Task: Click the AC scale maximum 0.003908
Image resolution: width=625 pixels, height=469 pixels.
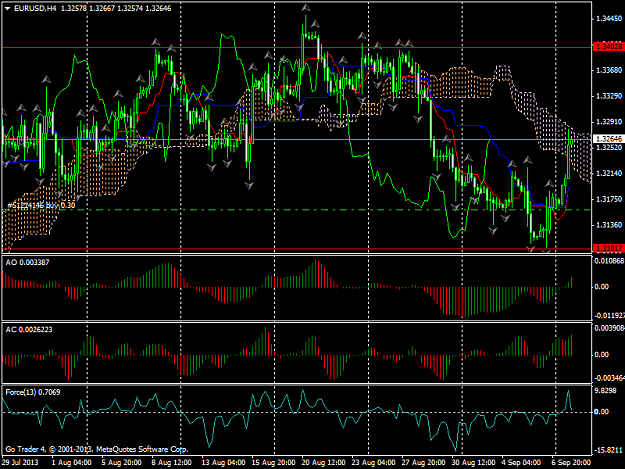Action: pos(609,328)
